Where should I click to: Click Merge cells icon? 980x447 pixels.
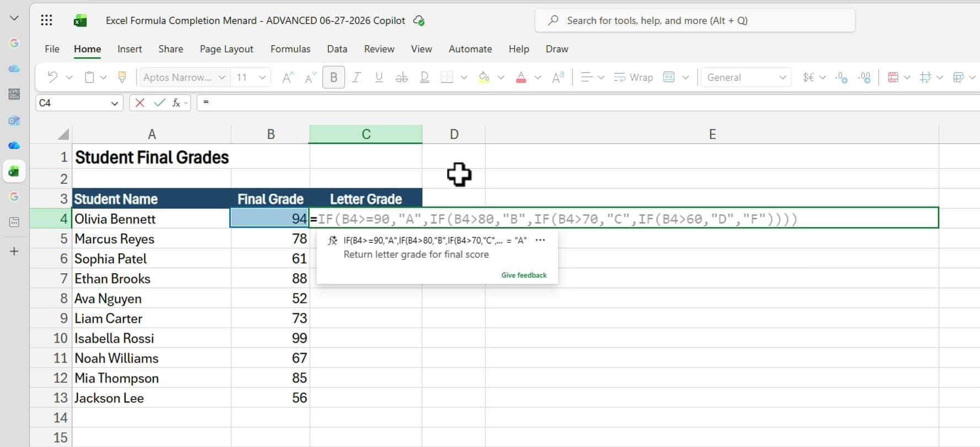tap(669, 77)
